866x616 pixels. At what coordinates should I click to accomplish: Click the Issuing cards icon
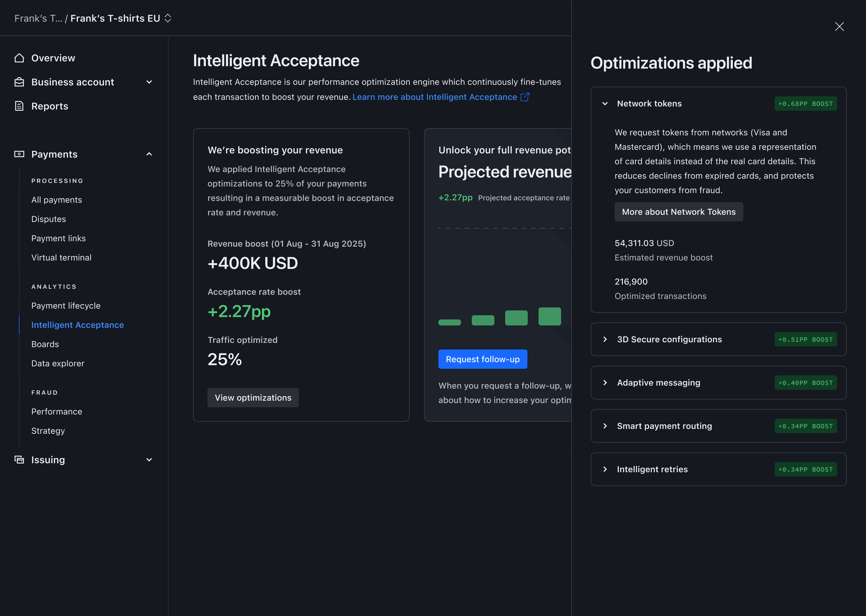(x=19, y=460)
